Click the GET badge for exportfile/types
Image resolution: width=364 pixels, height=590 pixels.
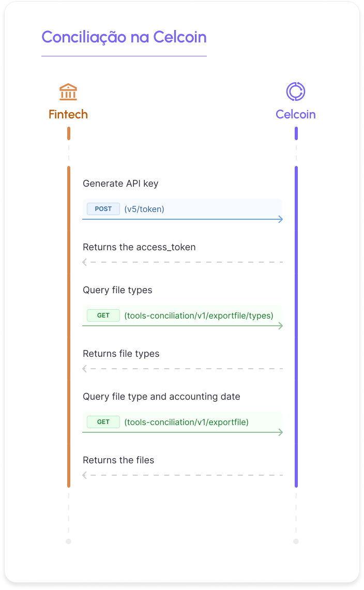(x=103, y=315)
